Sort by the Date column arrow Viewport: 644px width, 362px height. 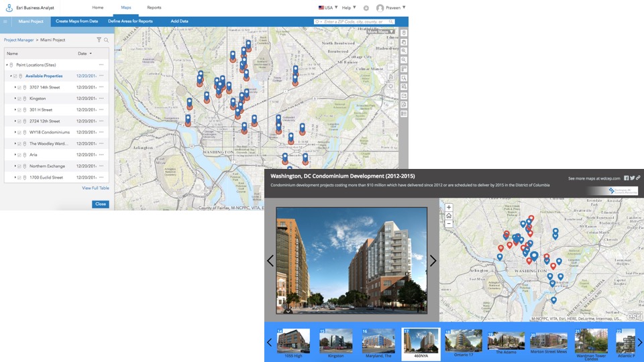tap(91, 54)
